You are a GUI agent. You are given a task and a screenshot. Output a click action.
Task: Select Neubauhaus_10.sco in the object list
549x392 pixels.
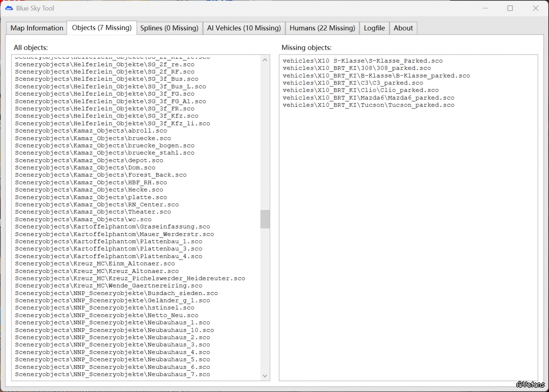(x=114, y=330)
